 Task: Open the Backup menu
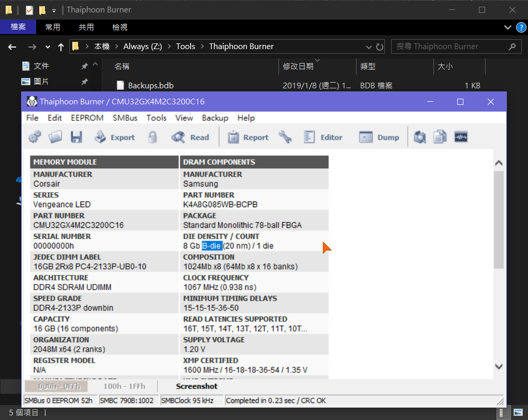point(215,118)
